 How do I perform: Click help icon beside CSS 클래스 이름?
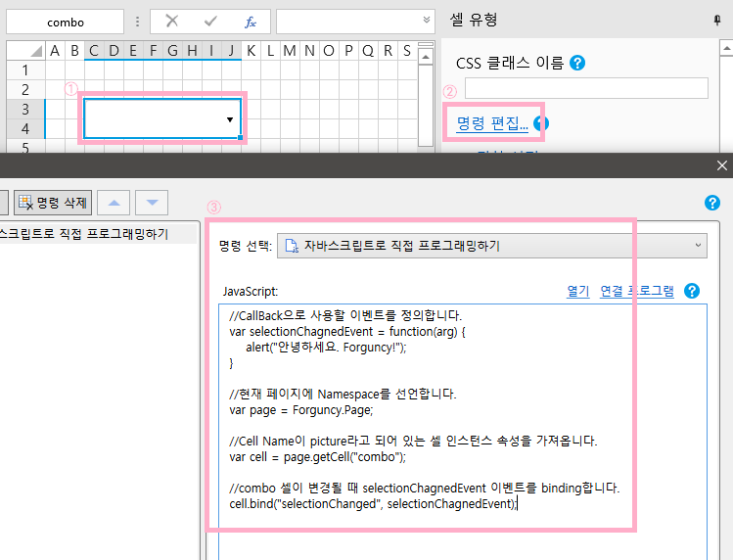pos(577,63)
